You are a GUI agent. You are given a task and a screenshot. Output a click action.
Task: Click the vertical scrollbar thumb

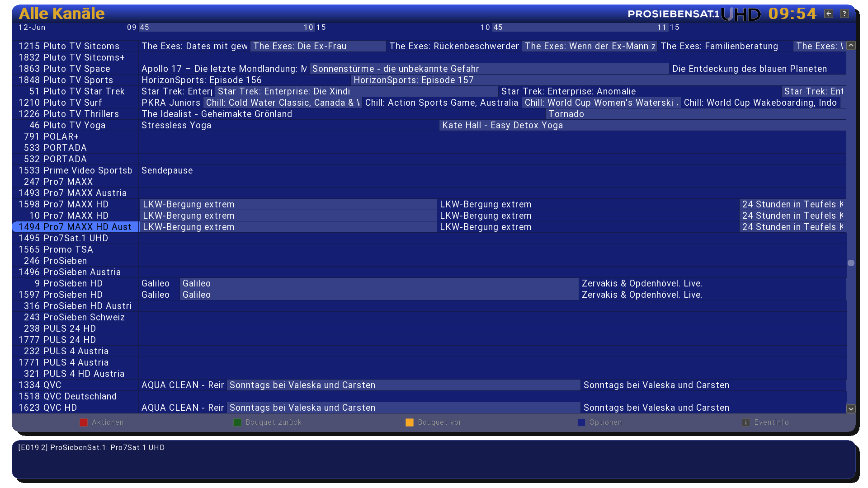[x=851, y=263]
